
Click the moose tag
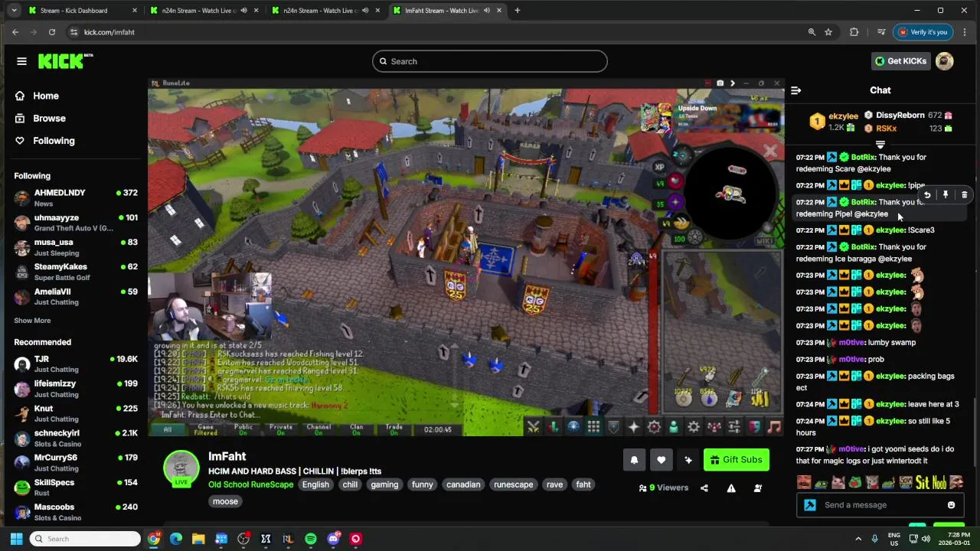225,501
